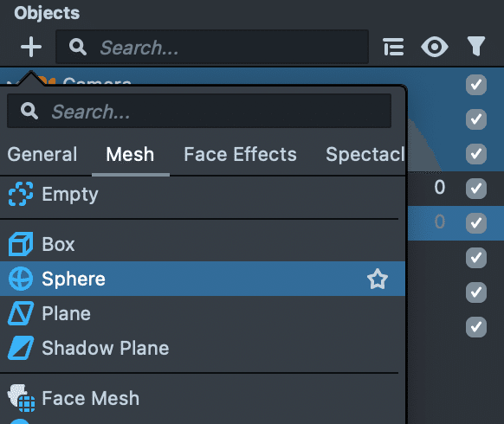
Task: Switch to the Face Effects tab
Action: click(240, 155)
